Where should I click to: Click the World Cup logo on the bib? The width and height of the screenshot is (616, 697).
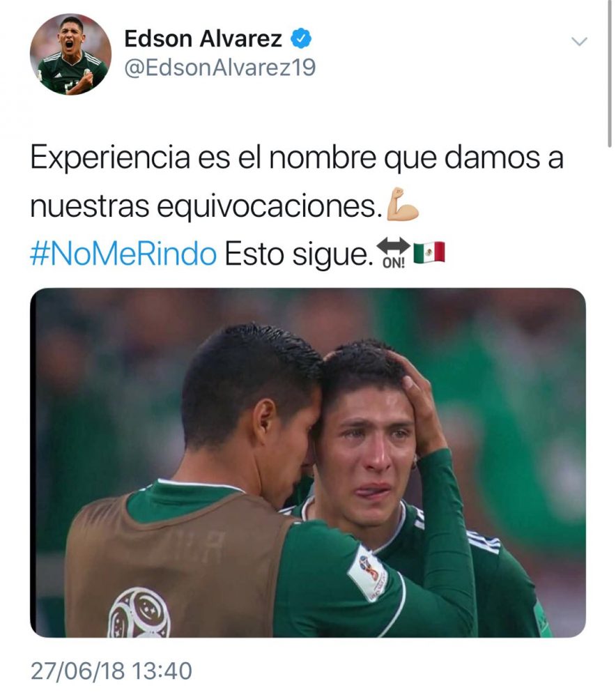(x=139, y=613)
